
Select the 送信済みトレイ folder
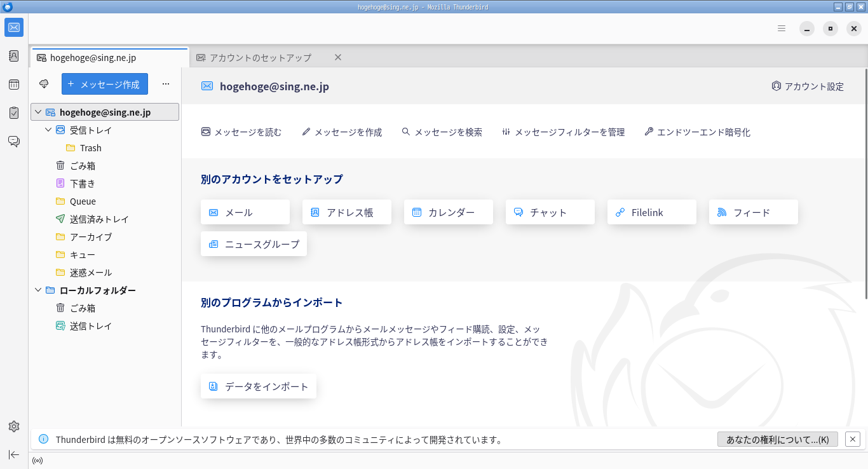pos(105,219)
